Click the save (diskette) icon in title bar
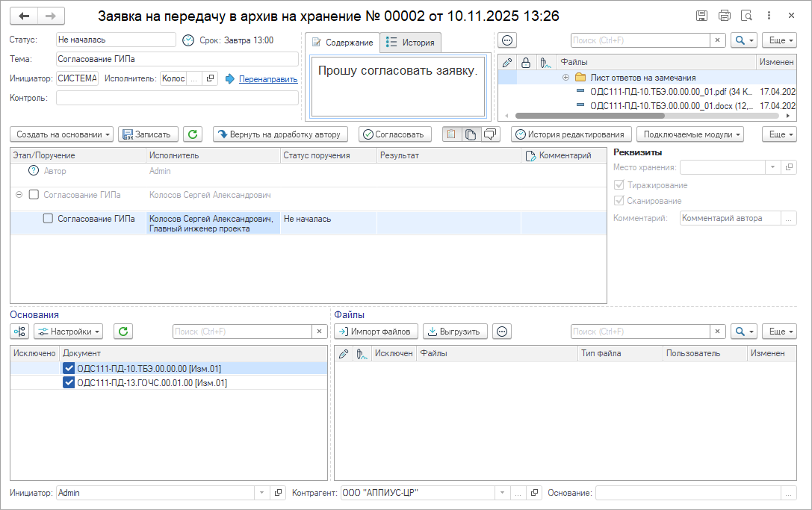 click(x=701, y=16)
